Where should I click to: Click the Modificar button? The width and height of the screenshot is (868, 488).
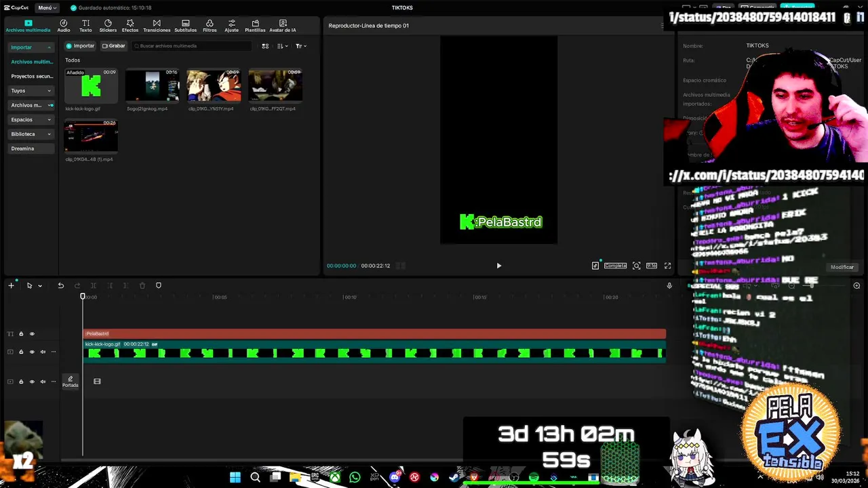tap(842, 267)
